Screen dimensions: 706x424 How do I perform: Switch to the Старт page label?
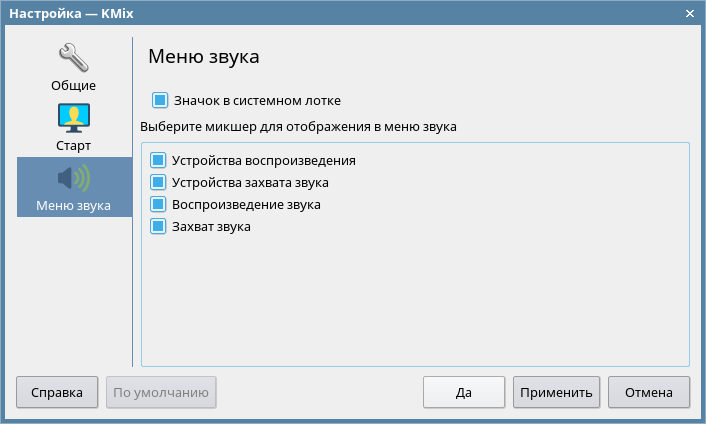[x=73, y=145]
